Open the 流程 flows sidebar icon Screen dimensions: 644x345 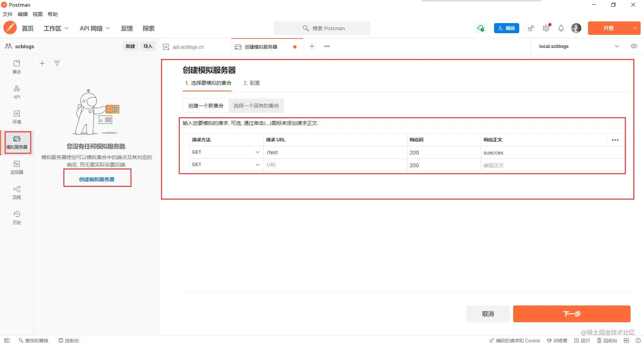[x=17, y=193]
